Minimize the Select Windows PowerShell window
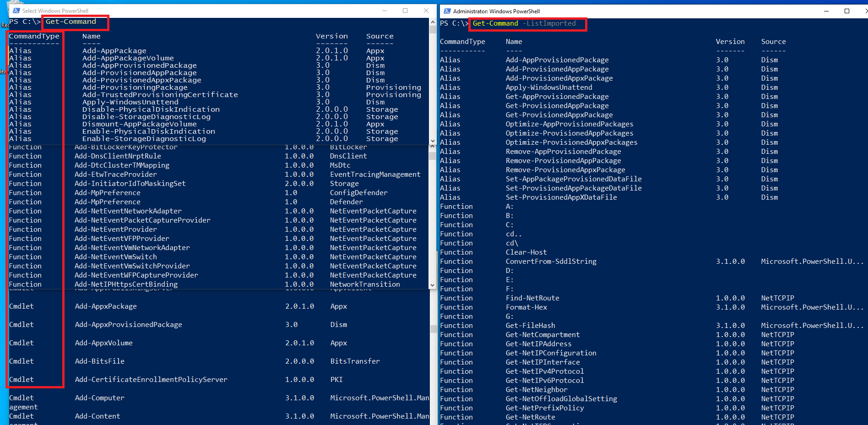This screenshot has height=425, width=868. coord(384,10)
